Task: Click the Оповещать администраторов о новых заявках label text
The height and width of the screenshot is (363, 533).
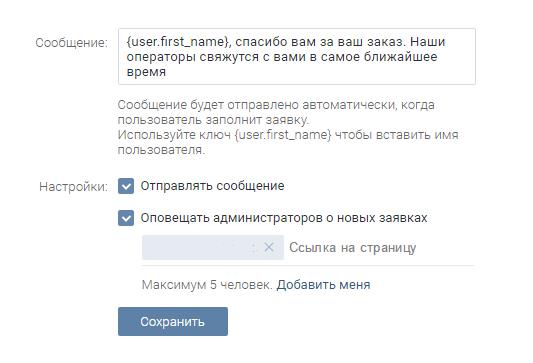Action: [284, 218]
